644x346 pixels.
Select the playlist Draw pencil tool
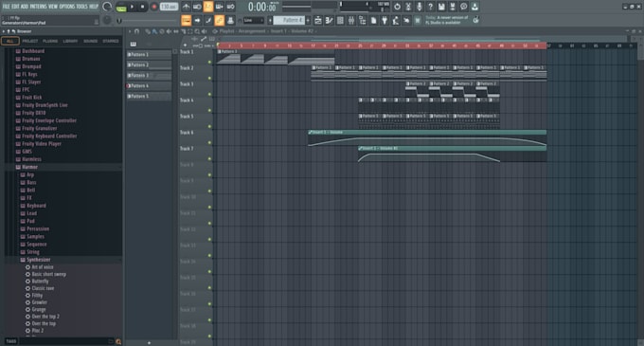point(148,31)
